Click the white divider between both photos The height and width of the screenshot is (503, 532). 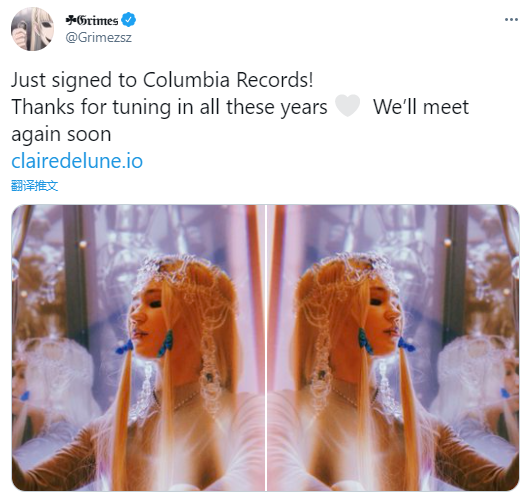coord(266,348)
